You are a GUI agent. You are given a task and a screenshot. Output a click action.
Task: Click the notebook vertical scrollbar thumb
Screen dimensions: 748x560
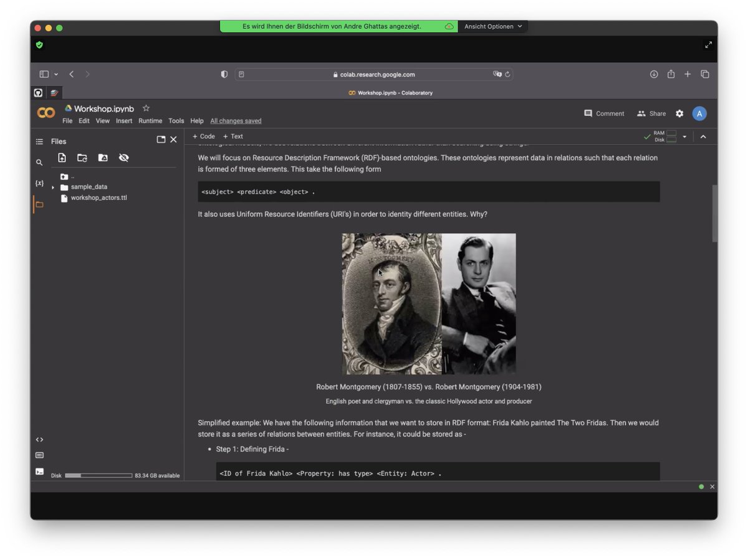click(714, 213)
